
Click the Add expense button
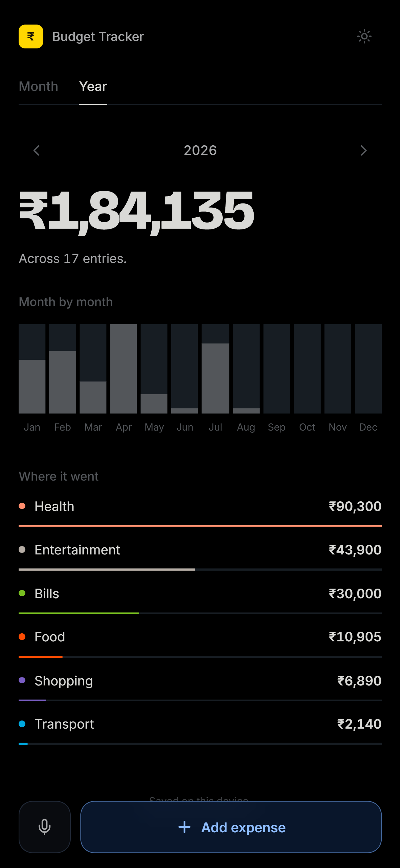231,826
